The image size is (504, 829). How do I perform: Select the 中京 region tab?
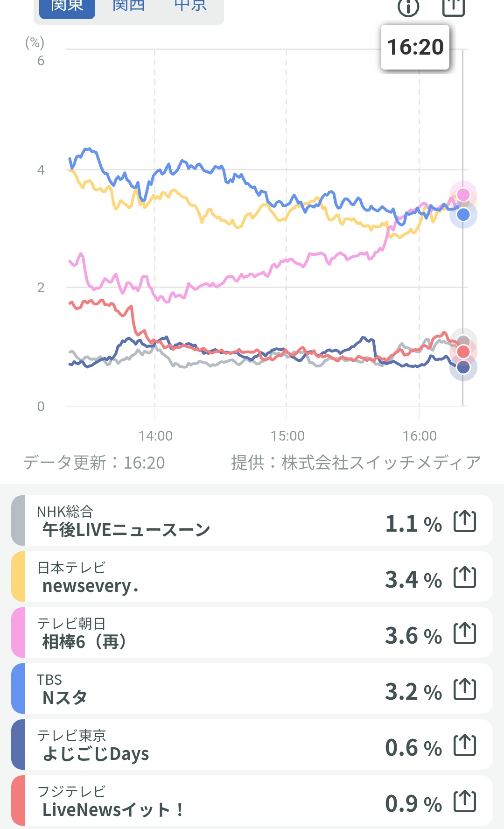[190, 7]
